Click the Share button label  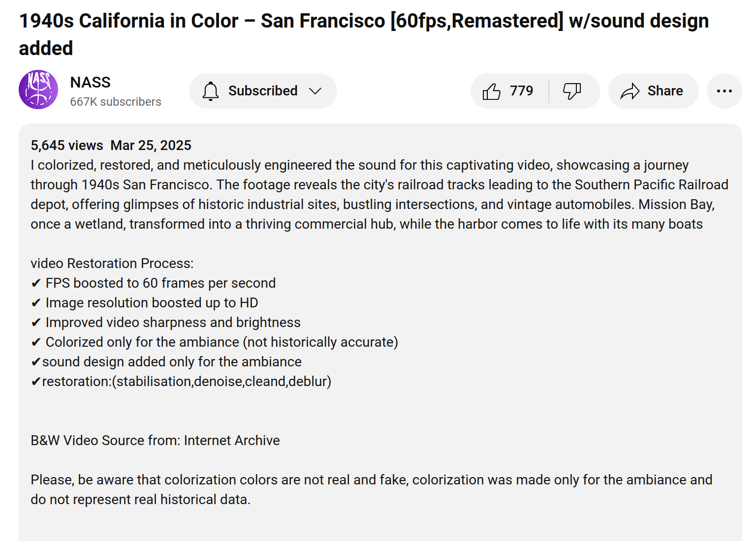665,91
